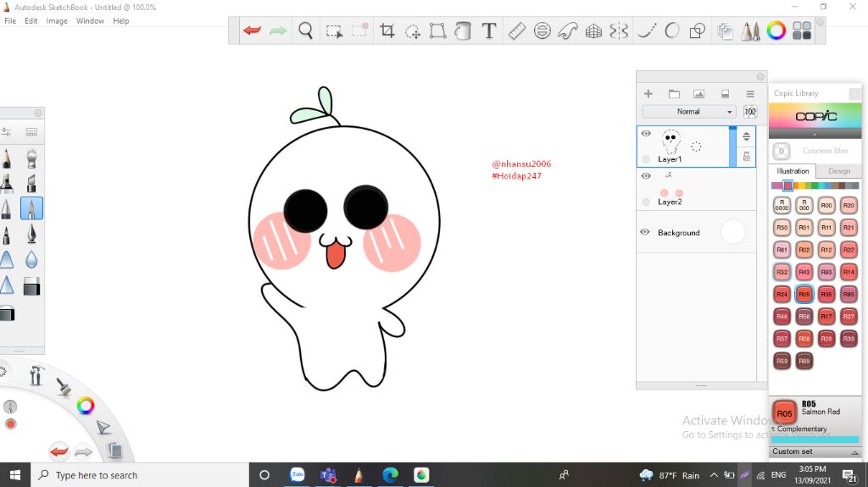Open the Color Editor wheel in toolbar
The image size is (868, 487).
(x=776, y=30)
